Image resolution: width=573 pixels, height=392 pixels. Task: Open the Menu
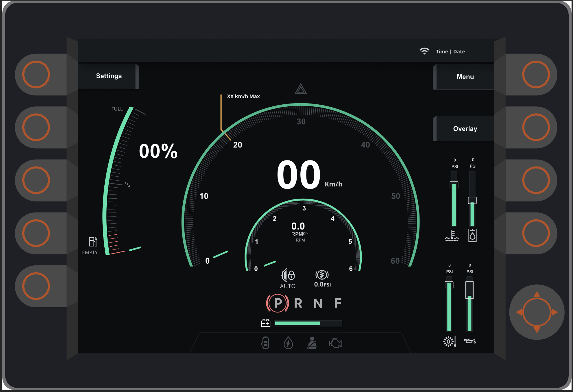(x=465, y=77)
